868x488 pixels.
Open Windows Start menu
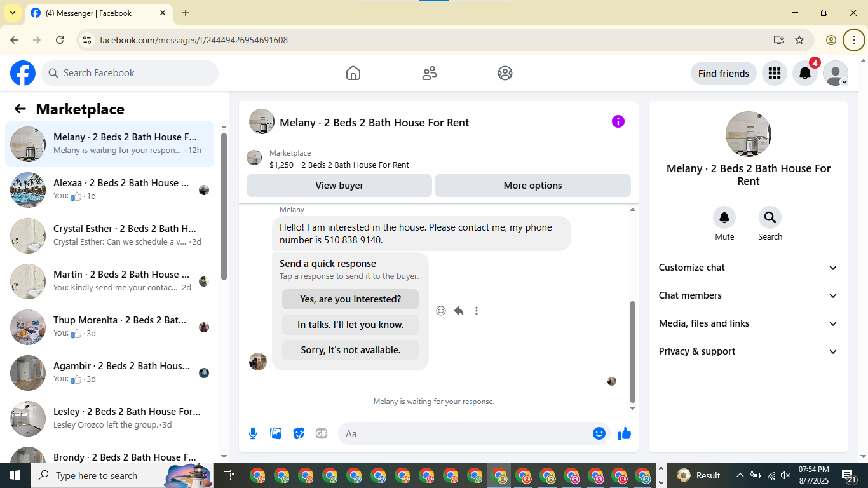[15, 475]
